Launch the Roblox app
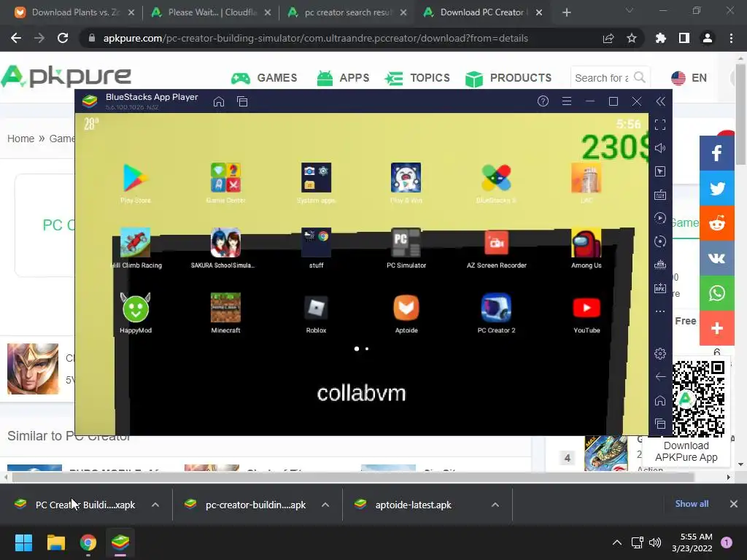Screen dimensions: 747x560 coord(316,308)
